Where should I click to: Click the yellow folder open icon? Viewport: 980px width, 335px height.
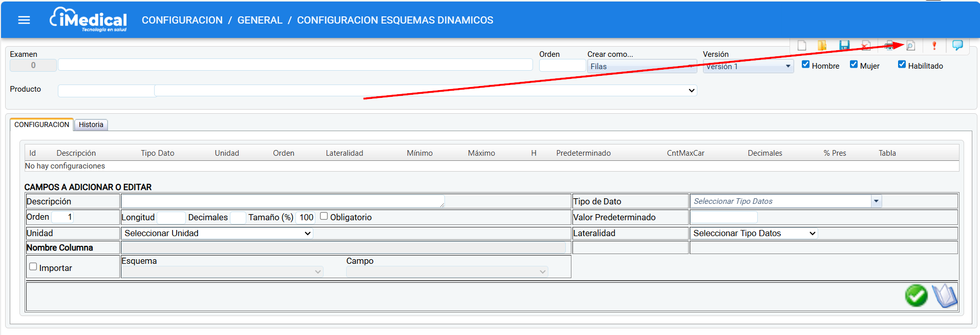pos(822,46)
